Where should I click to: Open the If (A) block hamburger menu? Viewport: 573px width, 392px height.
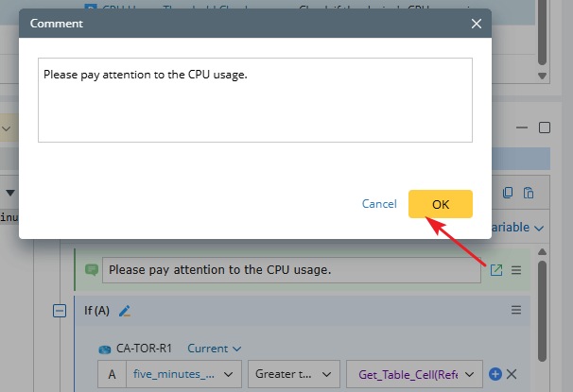tap(516, 310)
